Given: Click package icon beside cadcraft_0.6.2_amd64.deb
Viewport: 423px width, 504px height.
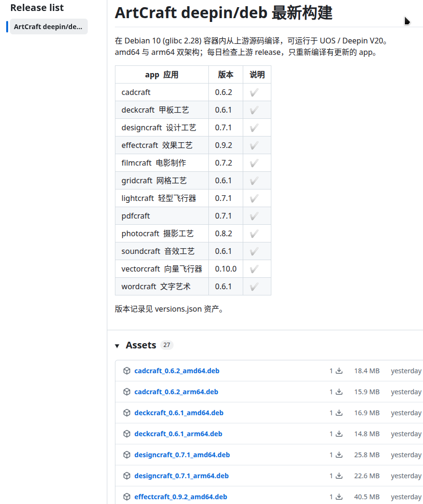Looking at the screenshot, I should point(127,371).
